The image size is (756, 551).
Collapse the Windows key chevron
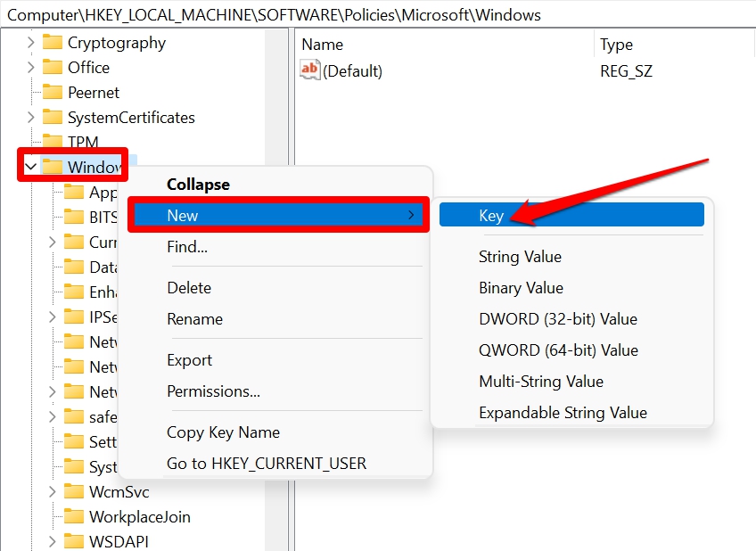(31, 167)
